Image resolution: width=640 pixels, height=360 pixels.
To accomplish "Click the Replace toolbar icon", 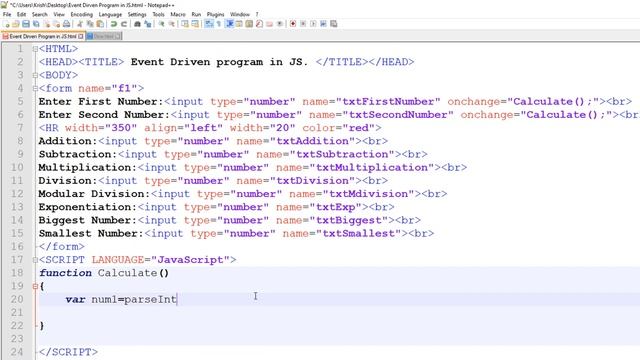I will click(148, 24).
